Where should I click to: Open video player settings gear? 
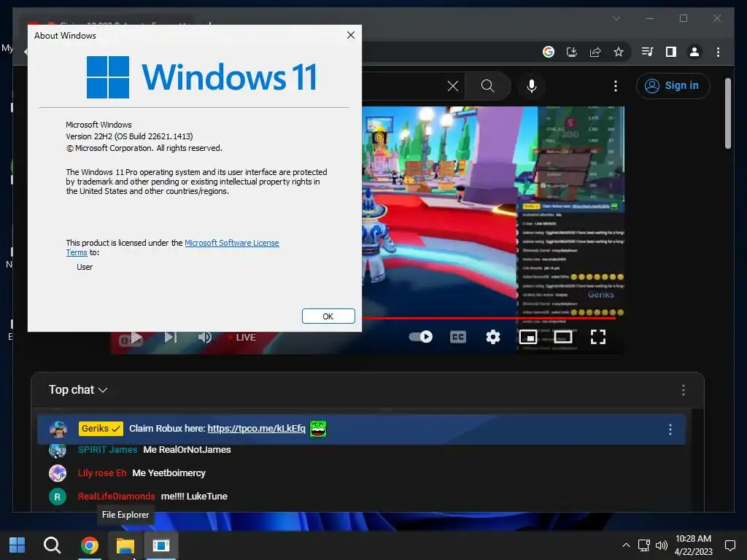[493, 337]
